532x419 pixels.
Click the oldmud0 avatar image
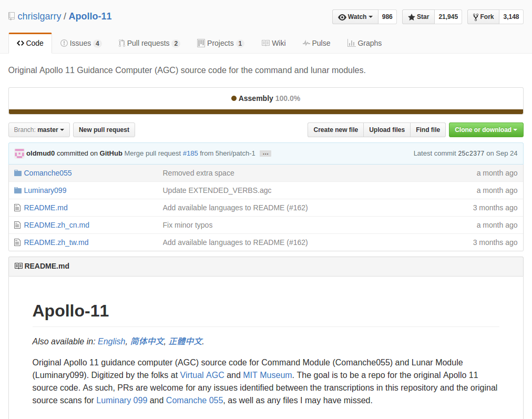19,154
